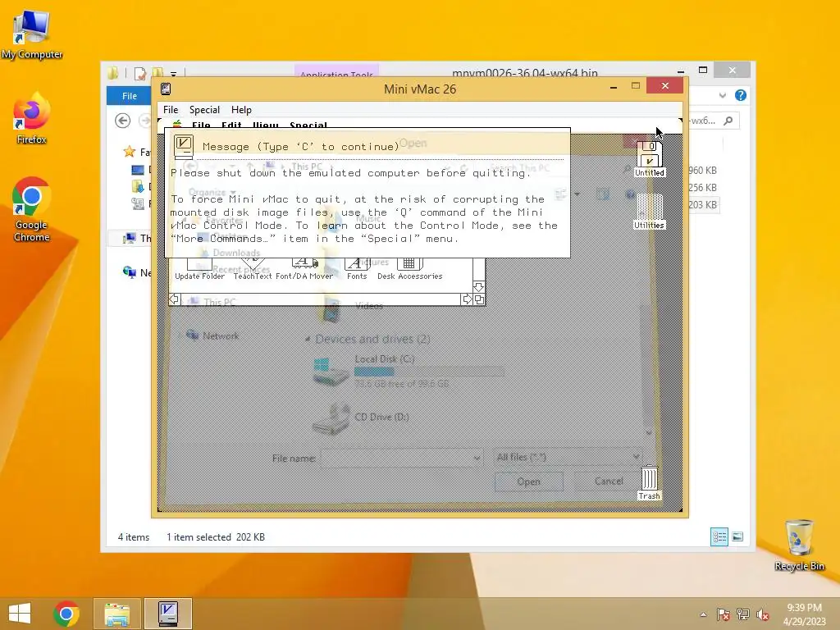The width and height of the screenshot is (840, 630).
Task: Open the Special menu in Mini vMac
Action: pyautogui.click(x=204, y=110)
